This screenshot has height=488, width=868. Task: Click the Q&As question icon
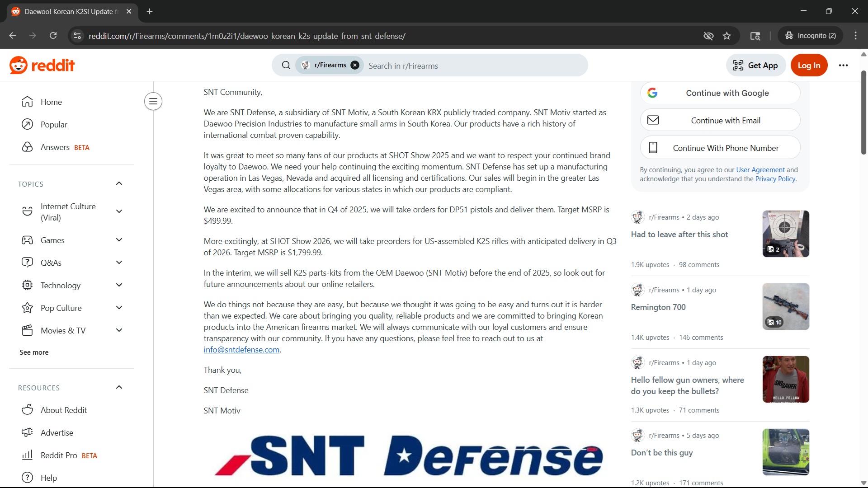click(x=28, y=263)
